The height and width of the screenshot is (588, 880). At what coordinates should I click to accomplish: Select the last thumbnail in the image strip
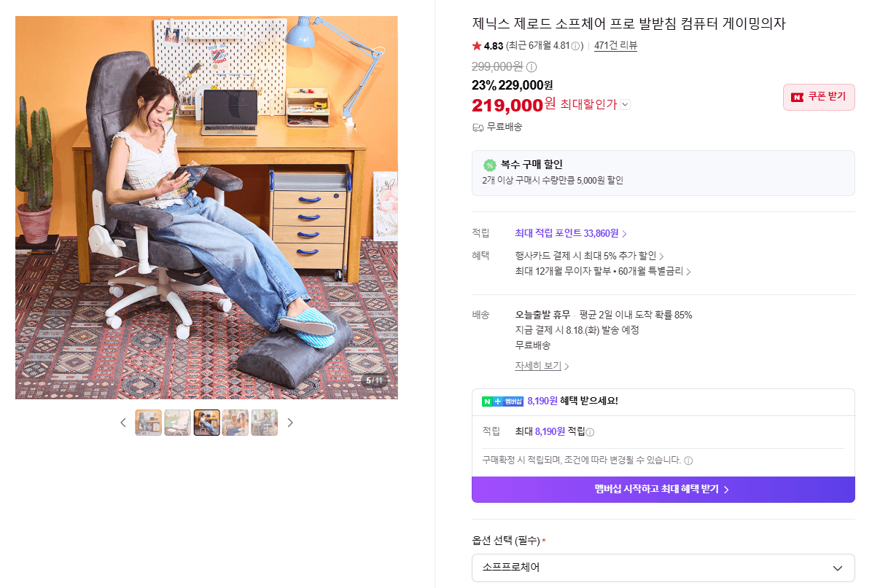[x=265, y=423]
